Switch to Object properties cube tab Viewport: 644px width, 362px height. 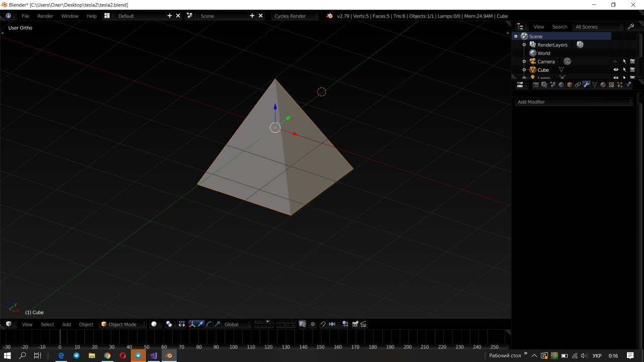coord(570,84)
